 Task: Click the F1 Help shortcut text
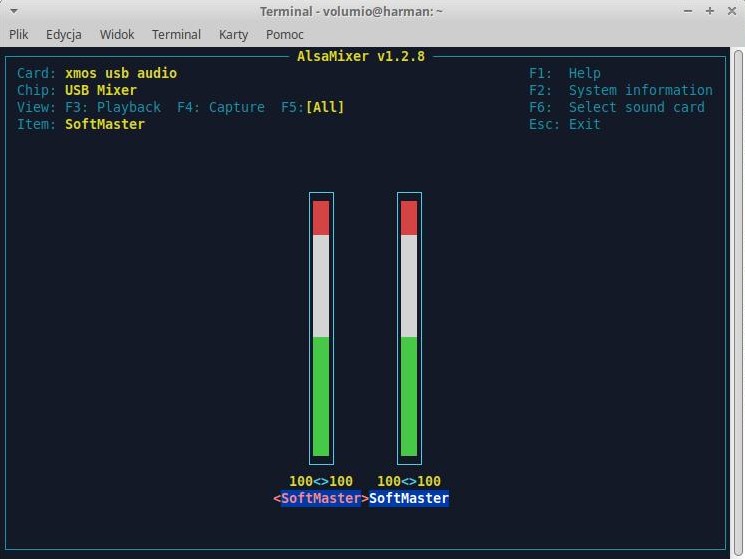coord(565,73)
